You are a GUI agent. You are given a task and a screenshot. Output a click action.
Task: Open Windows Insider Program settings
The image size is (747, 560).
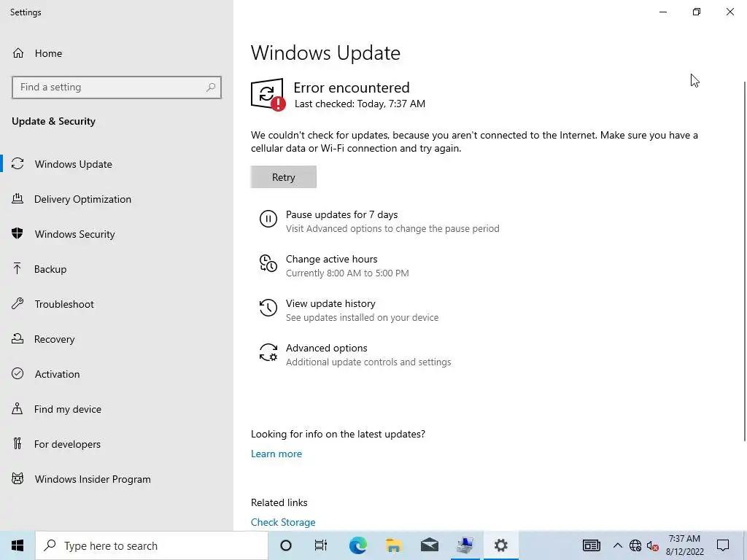click(x=117, y=478)
